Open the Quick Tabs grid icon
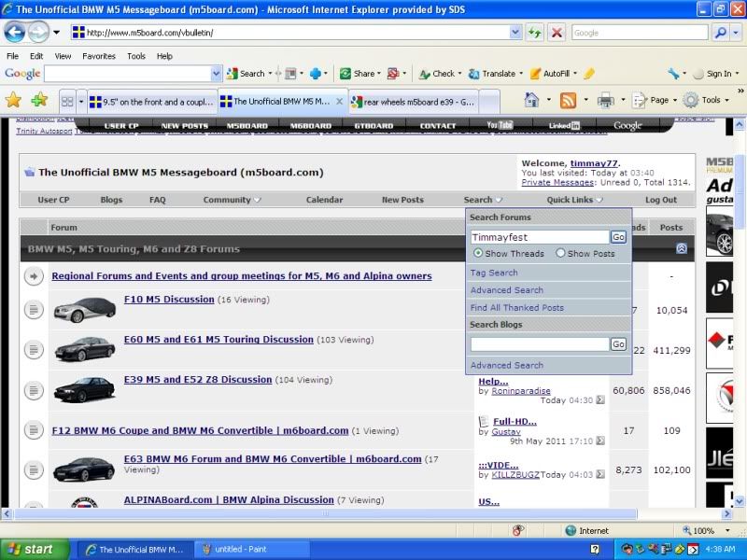Viewport: 747px width, 560px height. click(67, 102)
